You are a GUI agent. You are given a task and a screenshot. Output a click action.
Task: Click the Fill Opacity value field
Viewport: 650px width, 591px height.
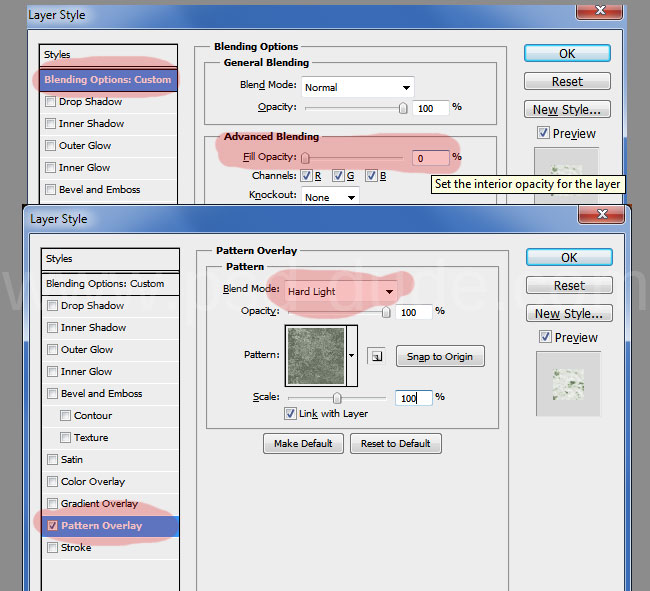[430, 158]
